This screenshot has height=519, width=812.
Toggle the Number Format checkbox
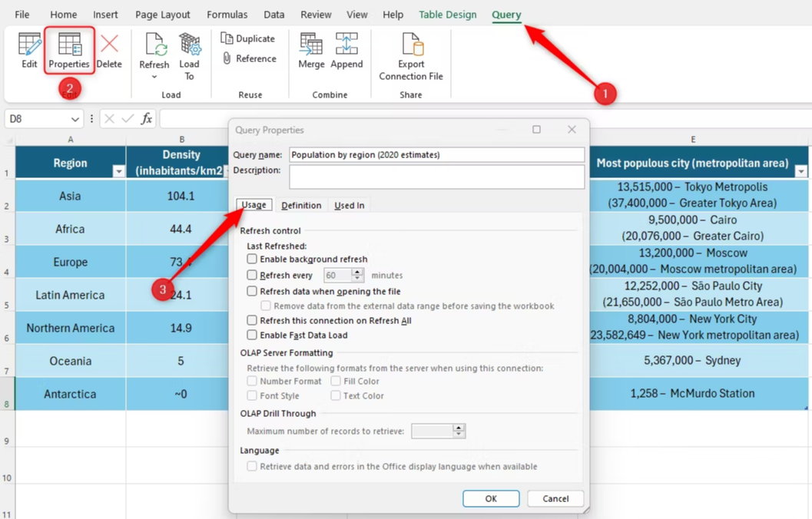pos(252,381)
